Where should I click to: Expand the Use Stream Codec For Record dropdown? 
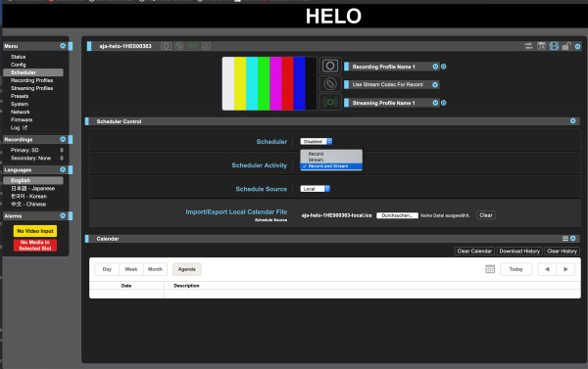coord(435,84)
